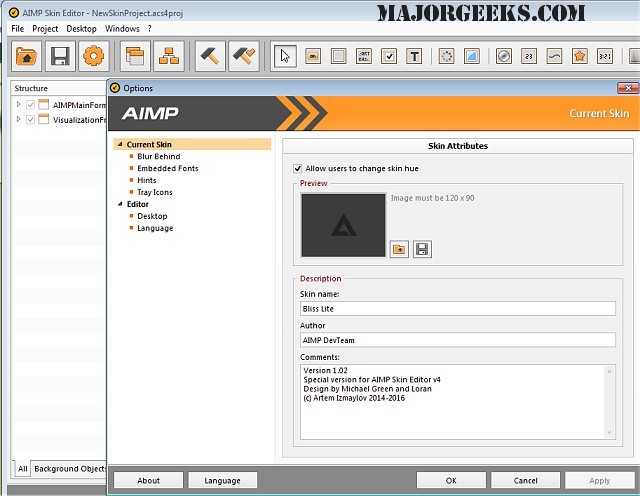Click the save project floppy disk icon
640x496 pixels.
click(x=60, y=56)
